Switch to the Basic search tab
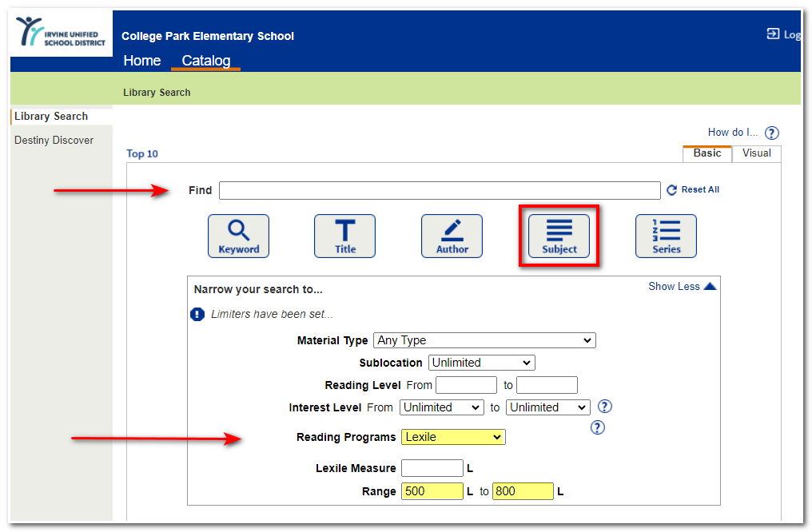Viewport: 812px width, 532px height. point(707,153)
